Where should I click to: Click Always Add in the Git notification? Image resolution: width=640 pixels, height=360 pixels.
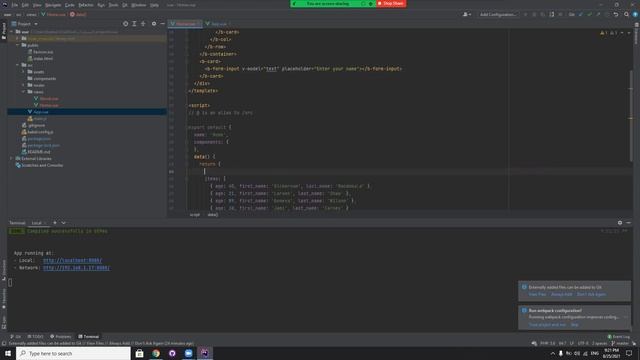tap(562, 294)
